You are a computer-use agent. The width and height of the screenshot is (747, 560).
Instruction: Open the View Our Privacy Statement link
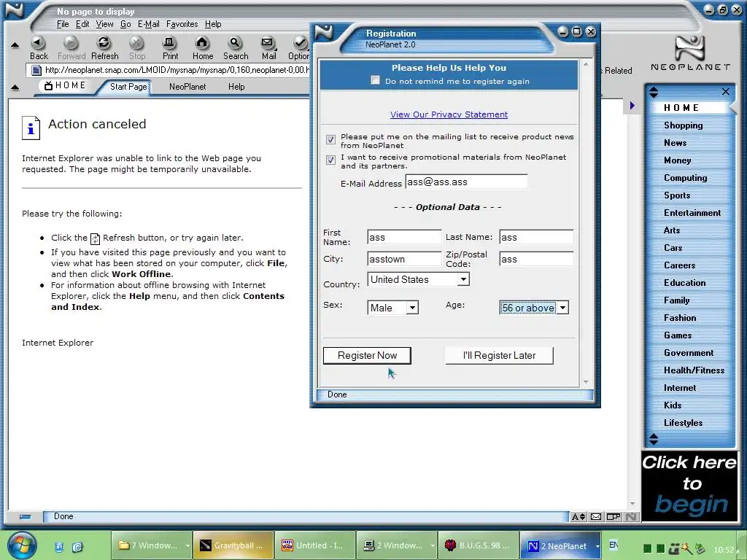click(x=449, y=114)
